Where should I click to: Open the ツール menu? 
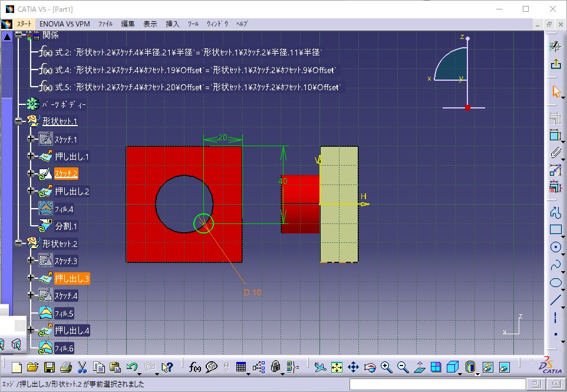[193, 24]
